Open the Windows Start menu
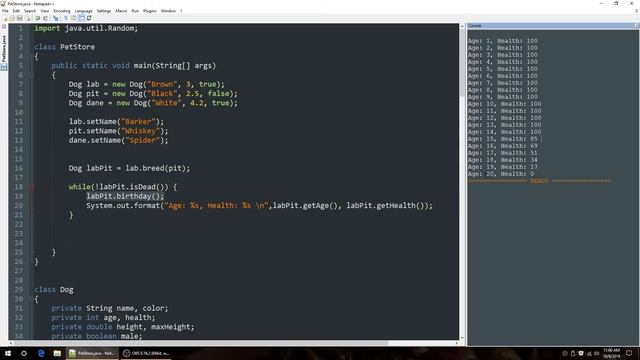 [x=8, y=353]
